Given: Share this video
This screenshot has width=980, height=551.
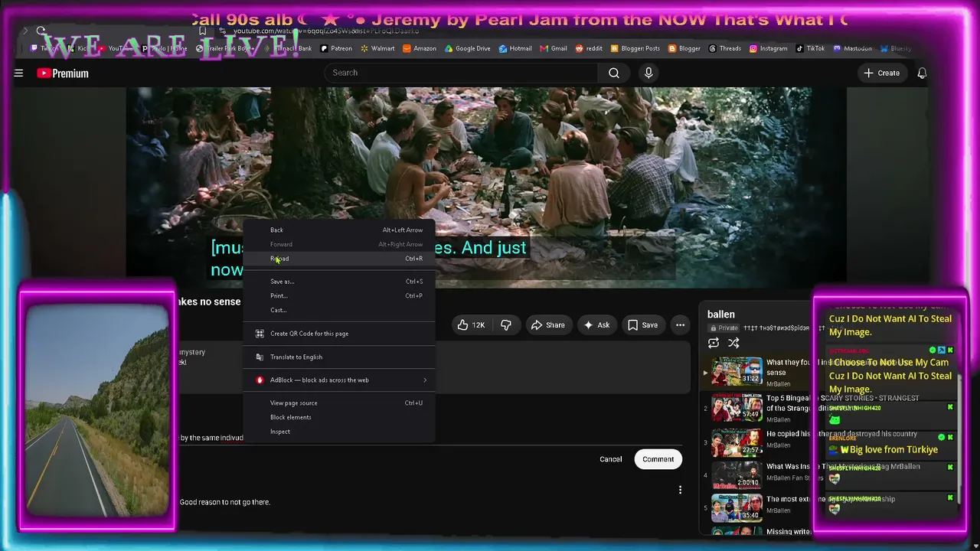Looking at the screenshot, I should coord(548,325).
